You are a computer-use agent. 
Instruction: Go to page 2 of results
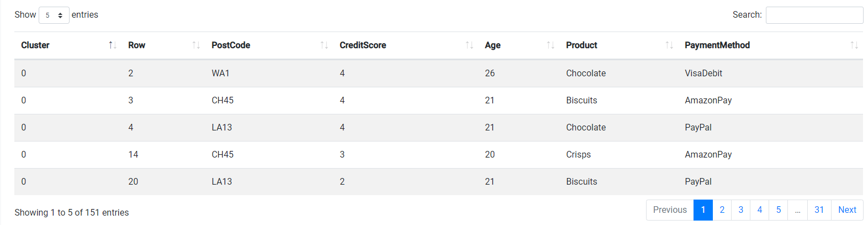(x=722, y=210)
